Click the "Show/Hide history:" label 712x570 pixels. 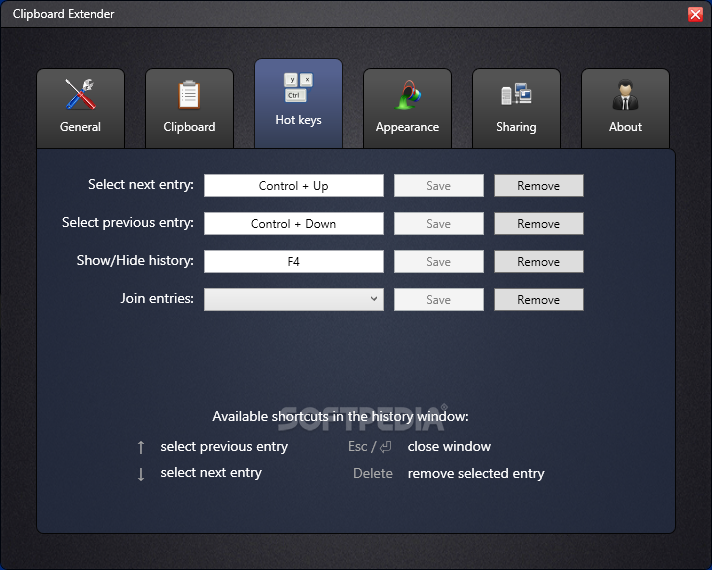135,260
